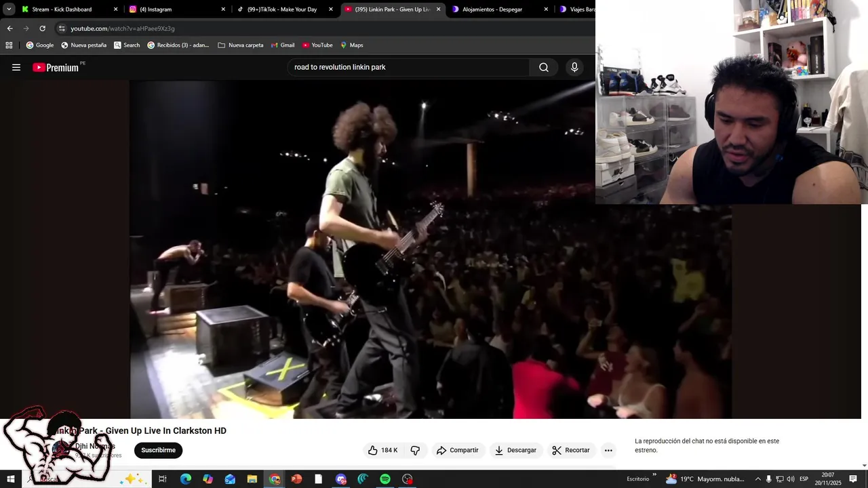Open the tab search dropdown arrow

pyautogui.click(x=9, y=9)
